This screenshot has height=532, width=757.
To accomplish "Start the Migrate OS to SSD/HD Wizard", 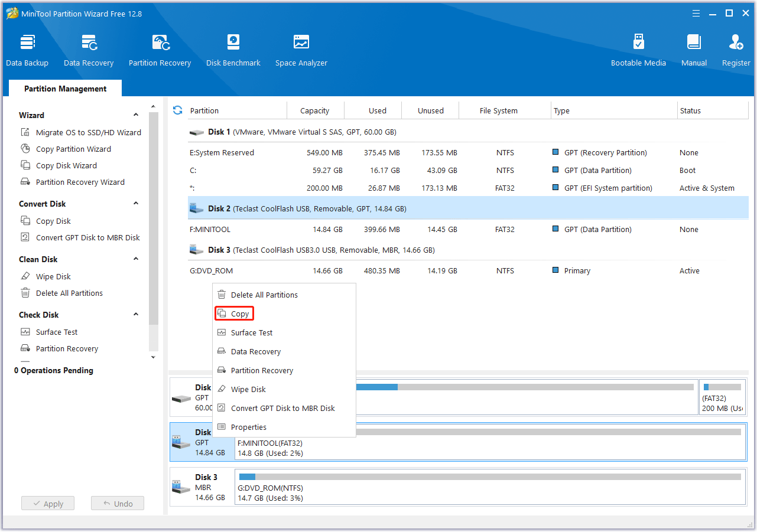I will coord(86,132).
